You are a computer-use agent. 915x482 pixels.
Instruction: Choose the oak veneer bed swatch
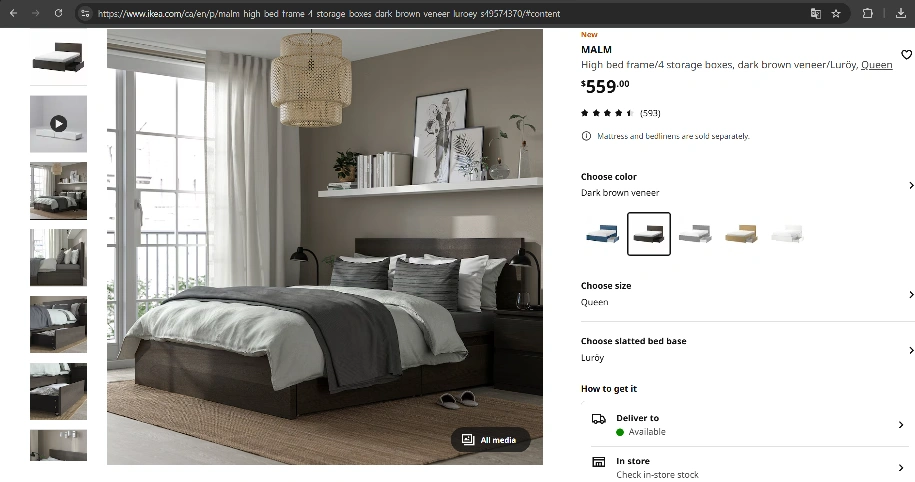741,234
